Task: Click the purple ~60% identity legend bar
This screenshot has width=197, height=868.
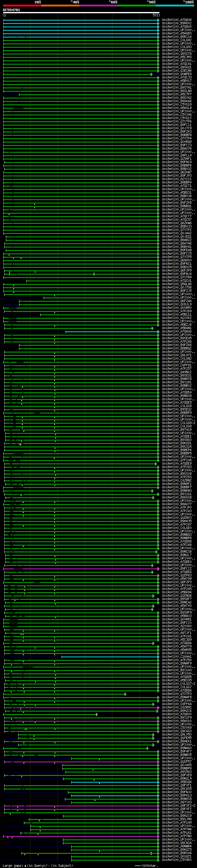Action: (x=99, y=6)
